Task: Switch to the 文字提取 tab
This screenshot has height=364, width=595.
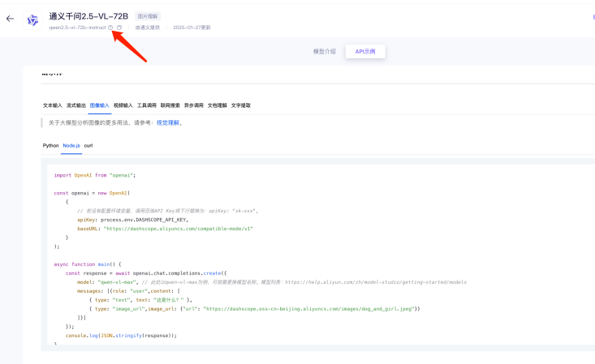Action: 241,105
